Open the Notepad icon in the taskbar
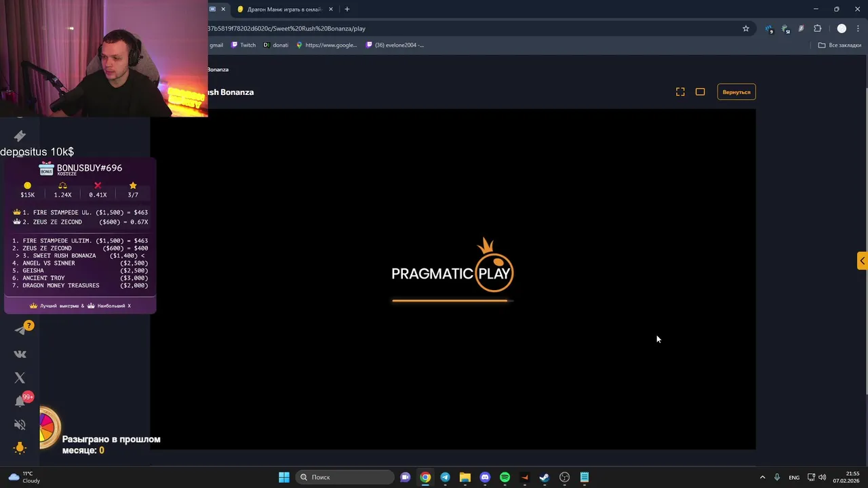Screen dimensions: 868x488 tap(584, 477)
